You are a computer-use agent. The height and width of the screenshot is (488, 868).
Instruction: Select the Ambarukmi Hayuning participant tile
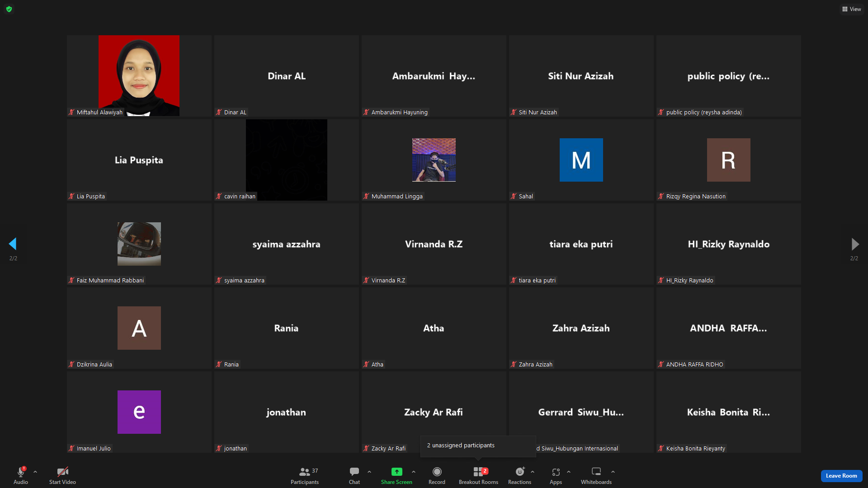[x=434, y=76]
